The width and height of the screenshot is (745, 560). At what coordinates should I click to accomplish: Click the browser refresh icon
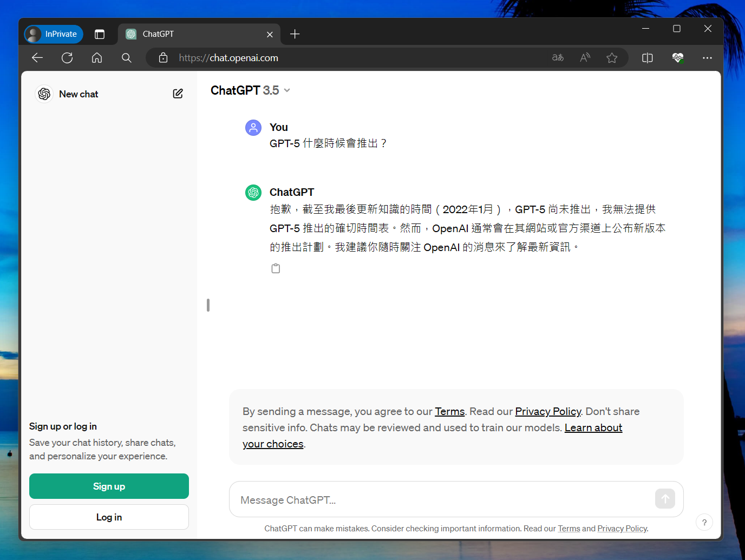point(67,58)
